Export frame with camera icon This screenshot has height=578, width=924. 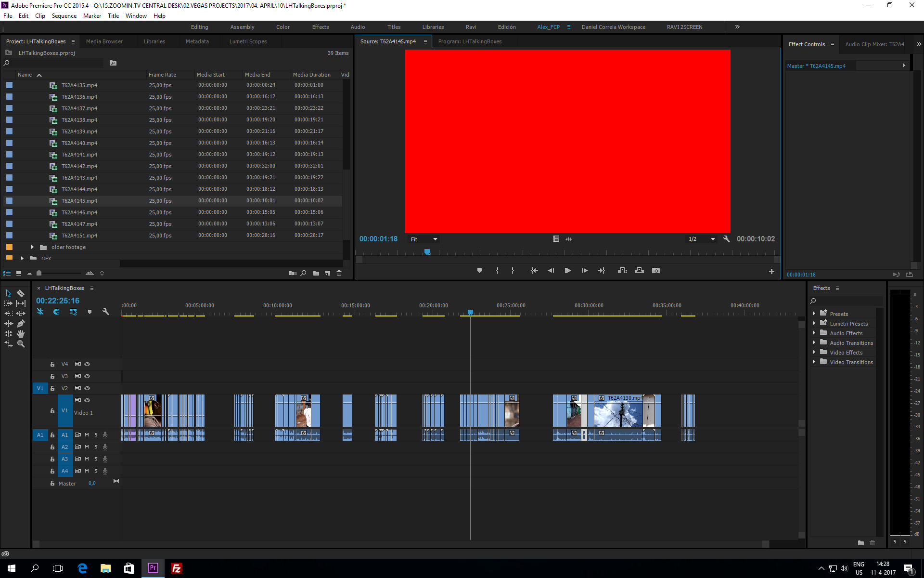click(656, 271)
